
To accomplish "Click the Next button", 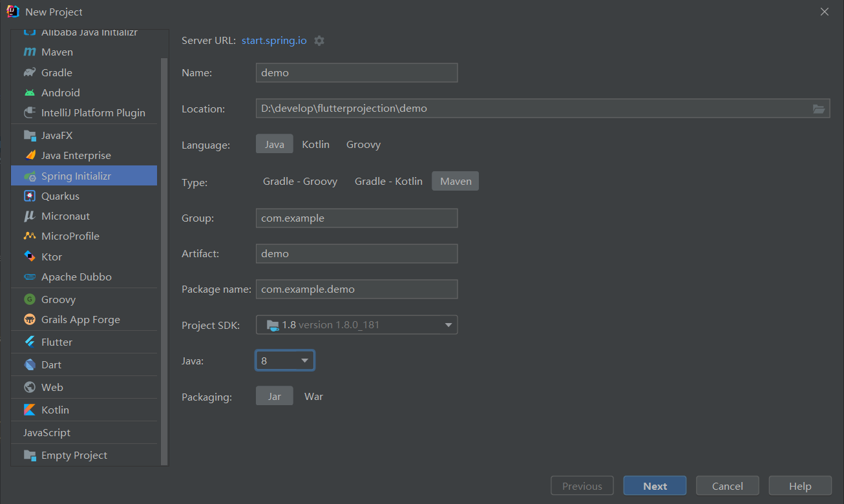I will [x=655, y=486].
